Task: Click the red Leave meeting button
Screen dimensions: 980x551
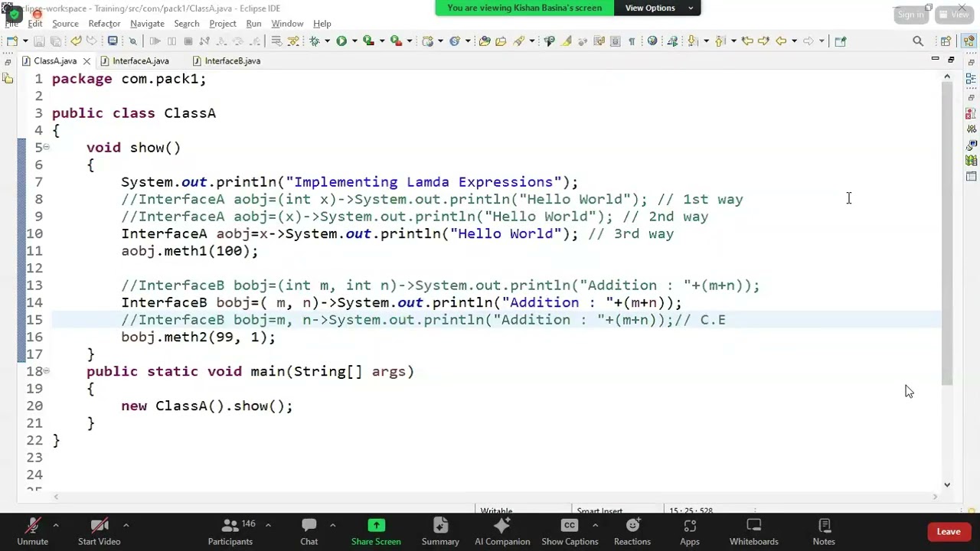Action: click(949, 532)
